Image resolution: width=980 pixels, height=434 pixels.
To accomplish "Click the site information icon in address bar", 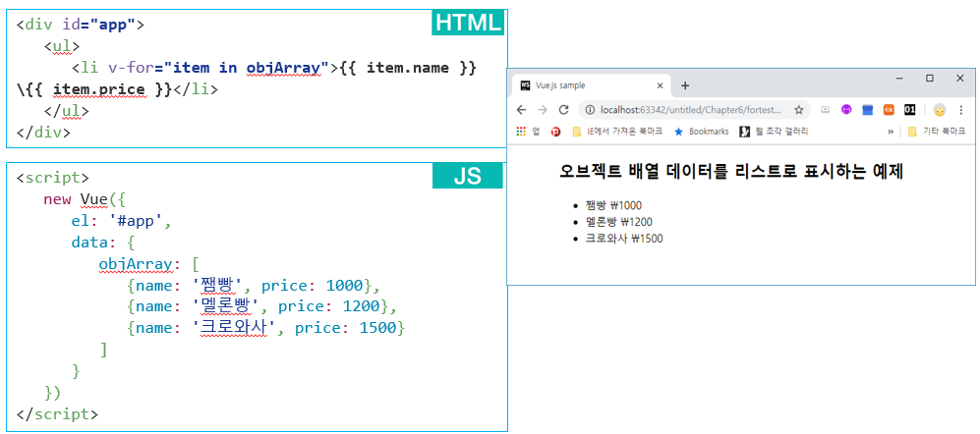I will coord(590,110).
